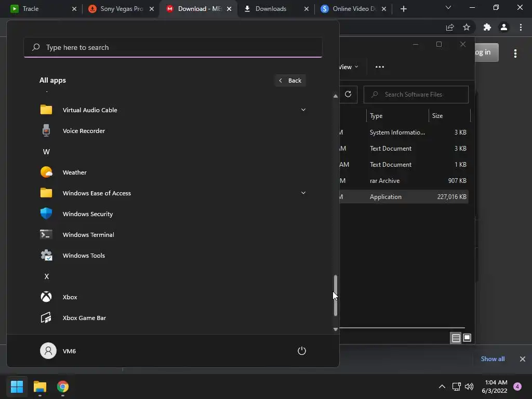Open File Explorer from the taskbar

point(39,387)
